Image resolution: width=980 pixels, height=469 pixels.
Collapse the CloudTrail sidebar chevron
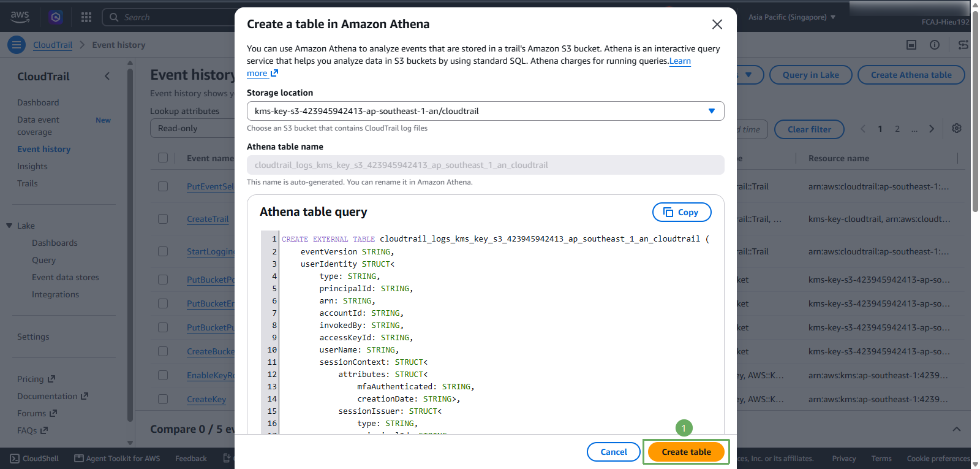click(107, 76)
